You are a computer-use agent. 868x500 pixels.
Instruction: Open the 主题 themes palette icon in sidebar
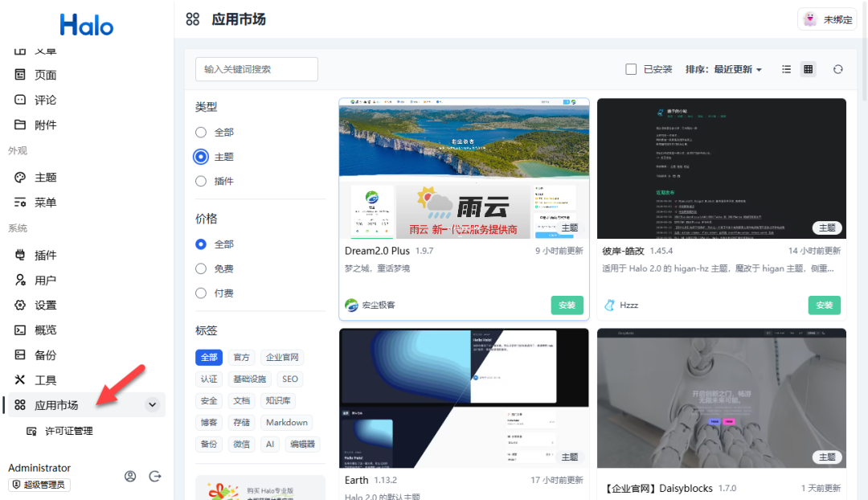pos(20,177)
